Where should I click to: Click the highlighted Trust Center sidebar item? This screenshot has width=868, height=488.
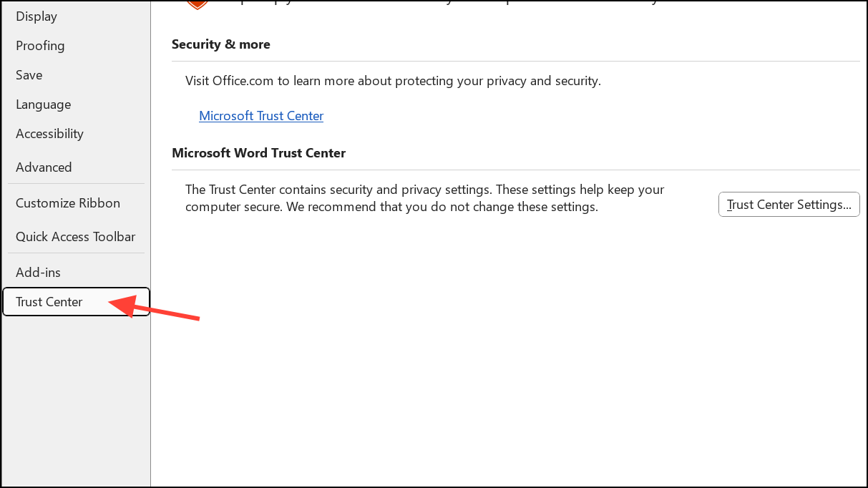[x=76, y=302]
